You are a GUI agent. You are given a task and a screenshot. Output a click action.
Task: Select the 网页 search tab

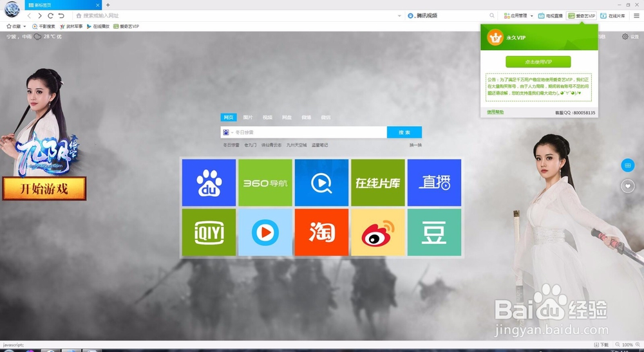229,117
